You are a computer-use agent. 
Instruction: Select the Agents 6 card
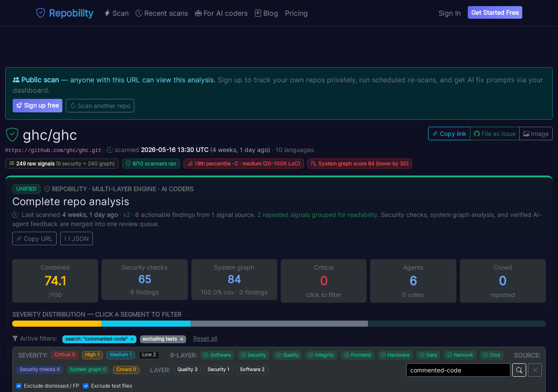coord(413,281)
